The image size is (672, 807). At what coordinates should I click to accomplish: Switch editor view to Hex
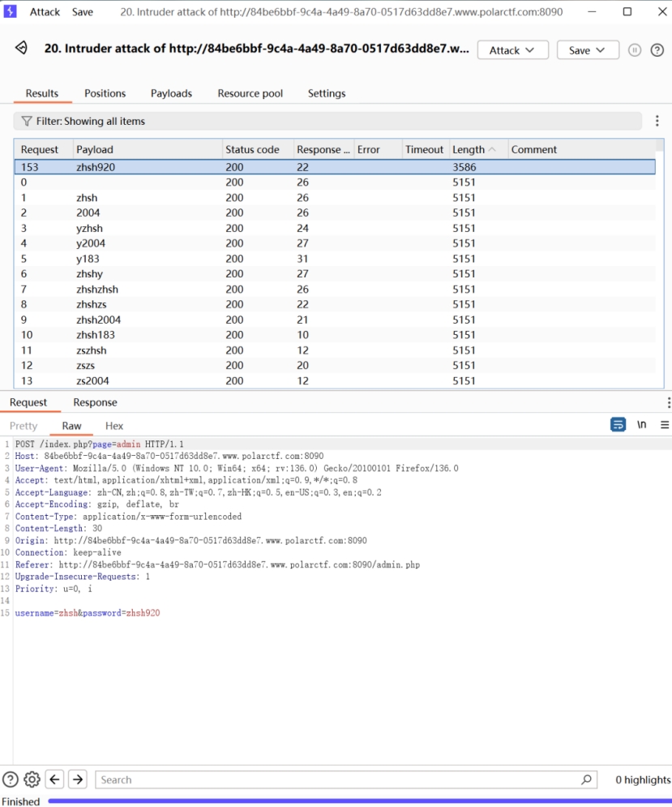114,426
